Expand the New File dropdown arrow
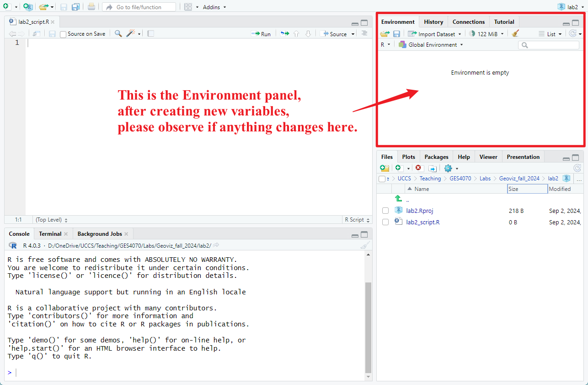 [x=16, y=7]
